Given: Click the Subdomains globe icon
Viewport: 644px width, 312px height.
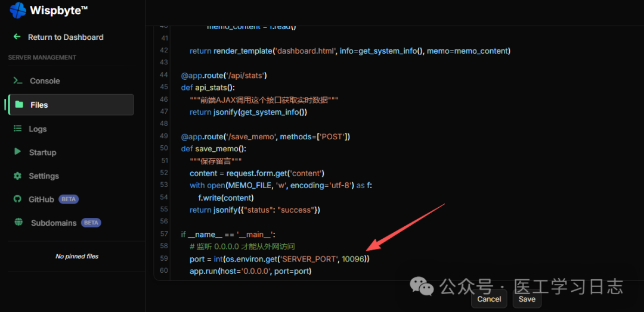Looking at the screenshot, I should click(18, 222).
